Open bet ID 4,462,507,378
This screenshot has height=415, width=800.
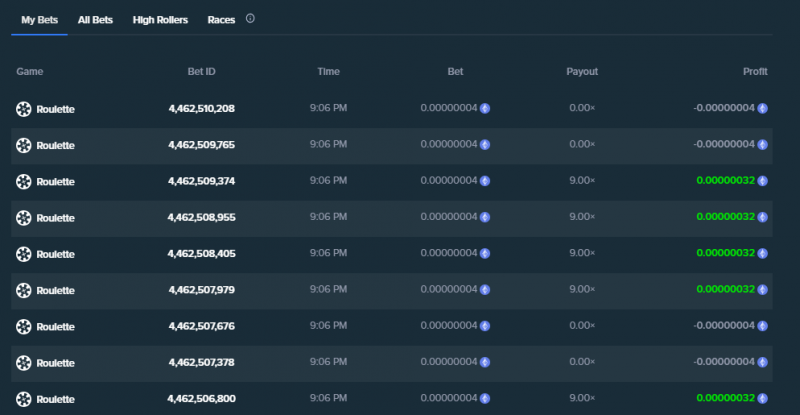202,362
